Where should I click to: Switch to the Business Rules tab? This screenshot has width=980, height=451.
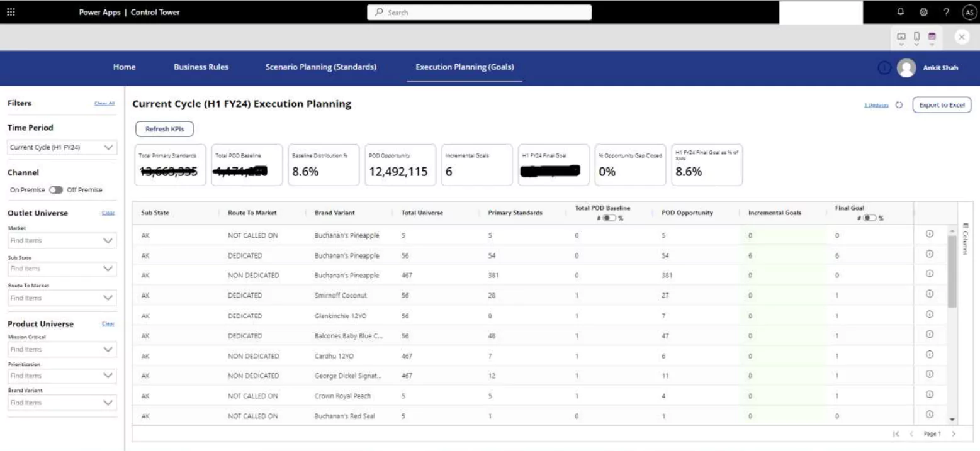(201, 67)
